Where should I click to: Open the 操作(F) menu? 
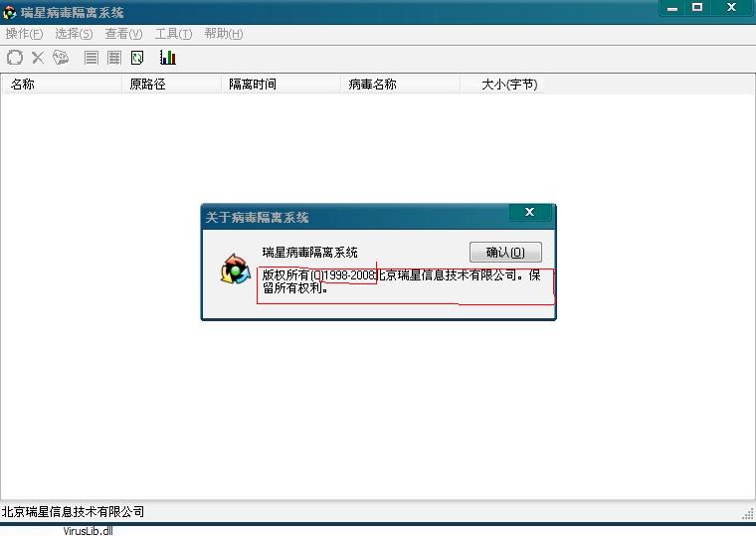pos(24,34)
